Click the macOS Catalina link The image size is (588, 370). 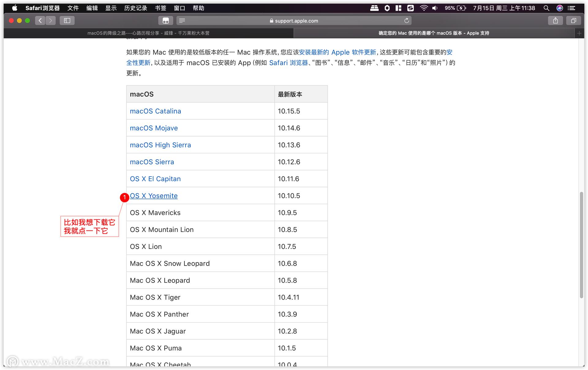coord(155,111)
